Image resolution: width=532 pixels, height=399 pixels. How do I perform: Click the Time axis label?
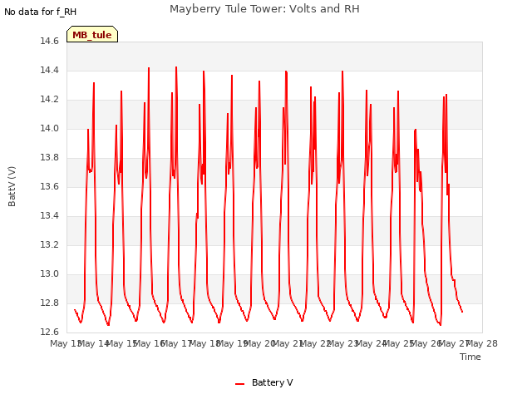[470, 357]
